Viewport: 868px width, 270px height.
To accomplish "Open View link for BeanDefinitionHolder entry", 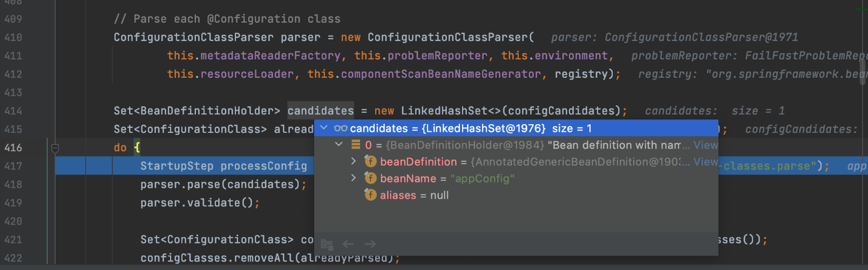I will [706, 145].
